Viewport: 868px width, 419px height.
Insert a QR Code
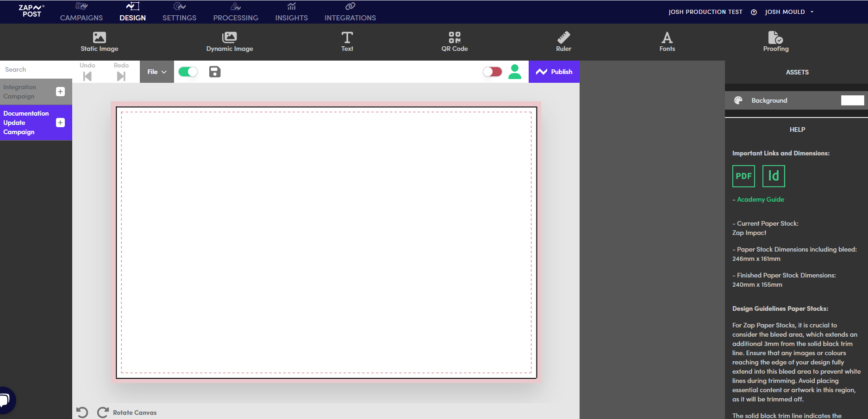(454, 42)
